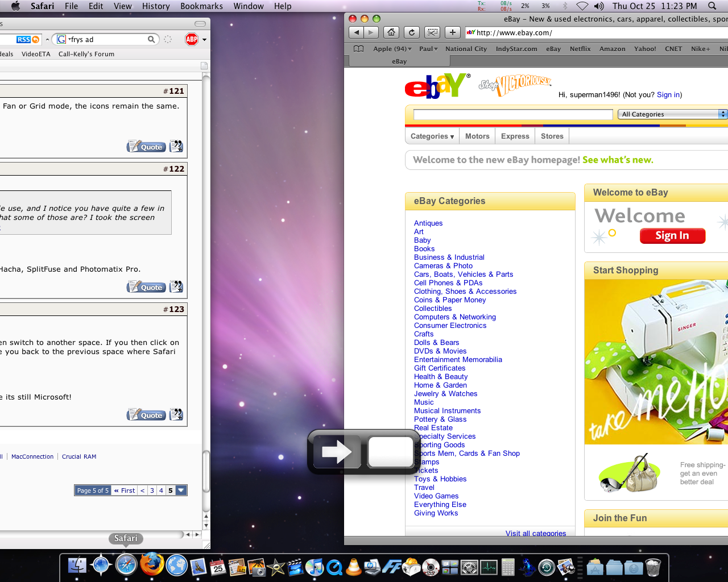The image size is (728, 582).
Task: Click the Crucial RAM link
Action: [x=79, y=456]
